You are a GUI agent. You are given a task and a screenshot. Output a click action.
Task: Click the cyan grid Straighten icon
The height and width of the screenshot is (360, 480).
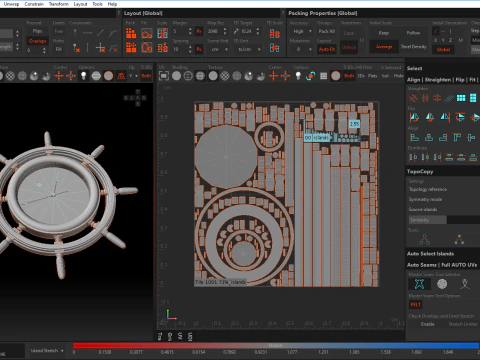(x=461, y=98)
